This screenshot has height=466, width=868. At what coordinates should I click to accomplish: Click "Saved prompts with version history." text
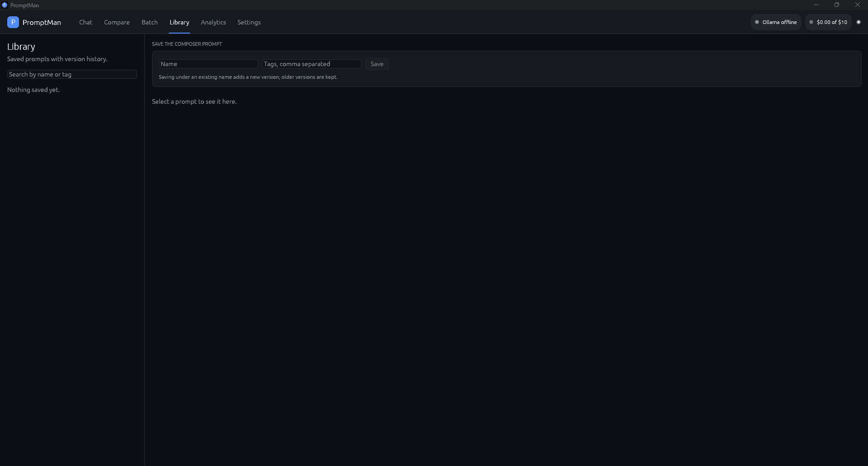point(57,59)
